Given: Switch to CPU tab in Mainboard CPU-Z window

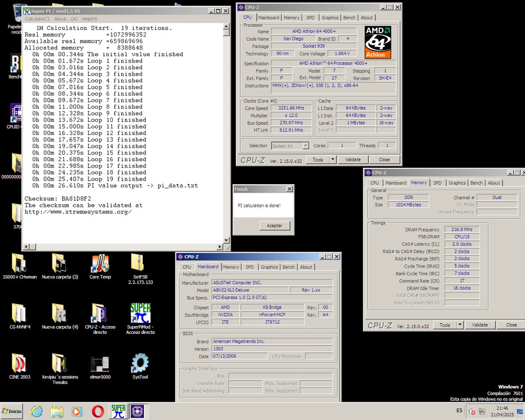Looking at the screenshot, I should point(187,267).
